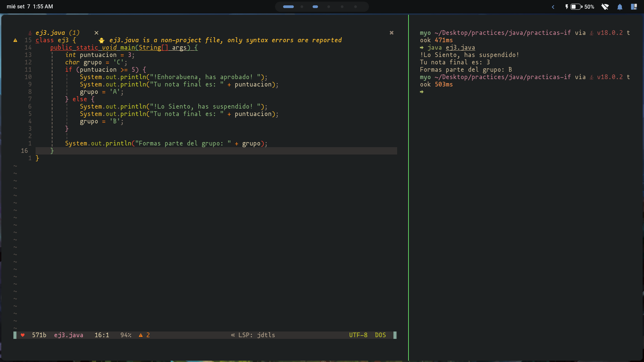This screenshot has height=362, width=644.
Task: Switch to the first workspace indicator
Action: tap(288, 7)
